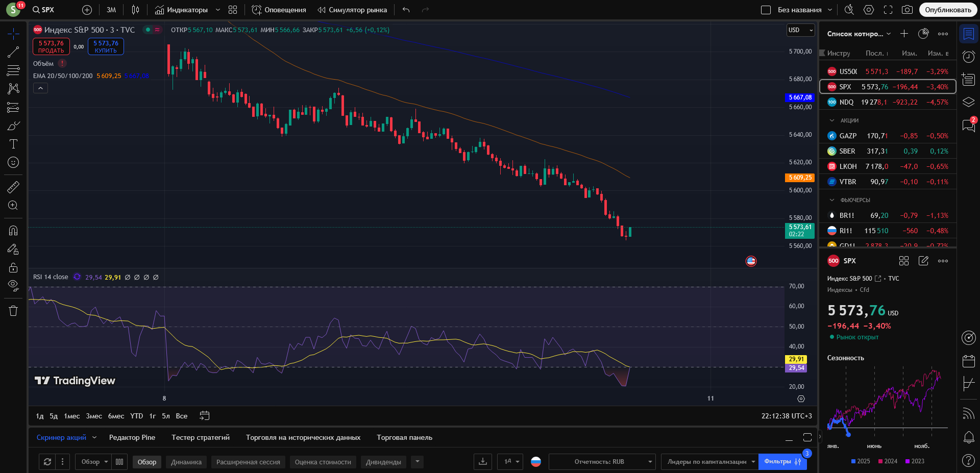The width and height of the screenshot is (980, 473).
Task: Toggle 2024 seasonality series legend
Action: 888,461
